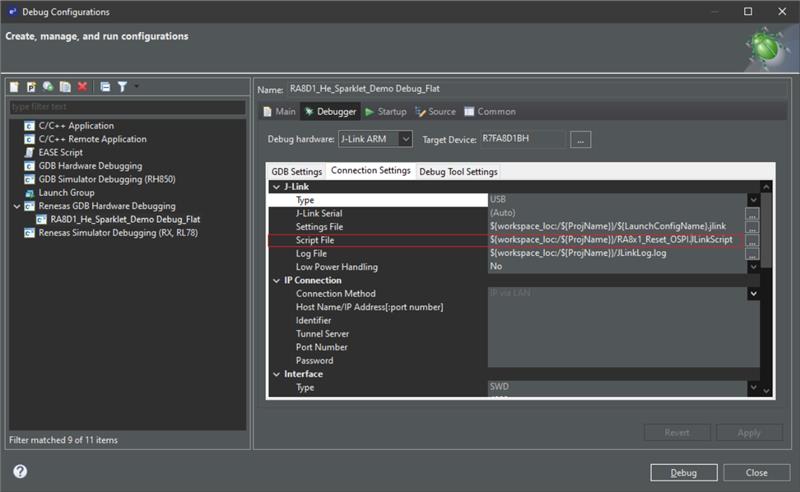
Task: Collapse all configurations in the tree
Action: click(x=105, y=88)
